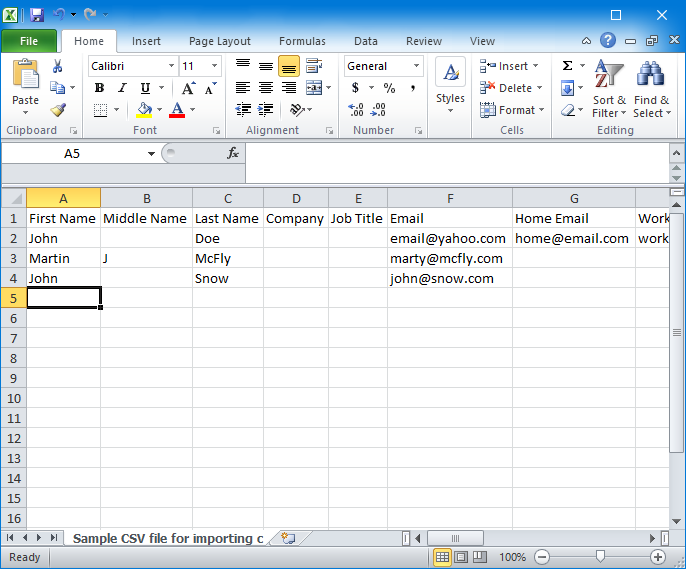The width and height of the screenshot is (686, 569).
Task: Increase font size with Grow Font icon
Action: [189, 88]
